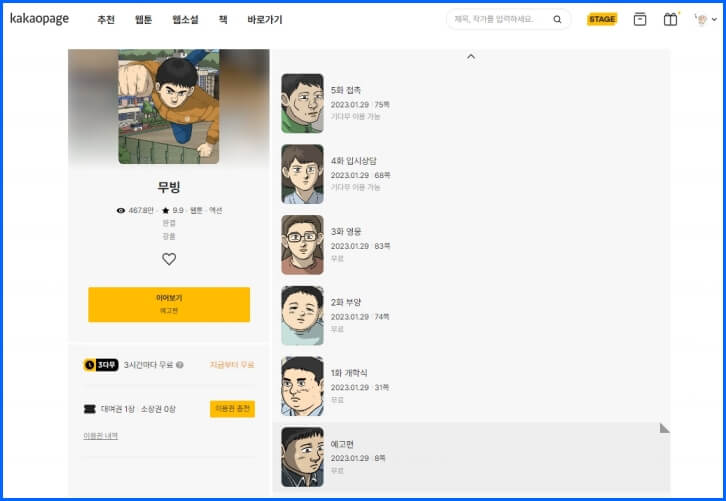The image size is (726, 501).
Task: Click the 3다무 clock badge
Action: pos(100,365)
